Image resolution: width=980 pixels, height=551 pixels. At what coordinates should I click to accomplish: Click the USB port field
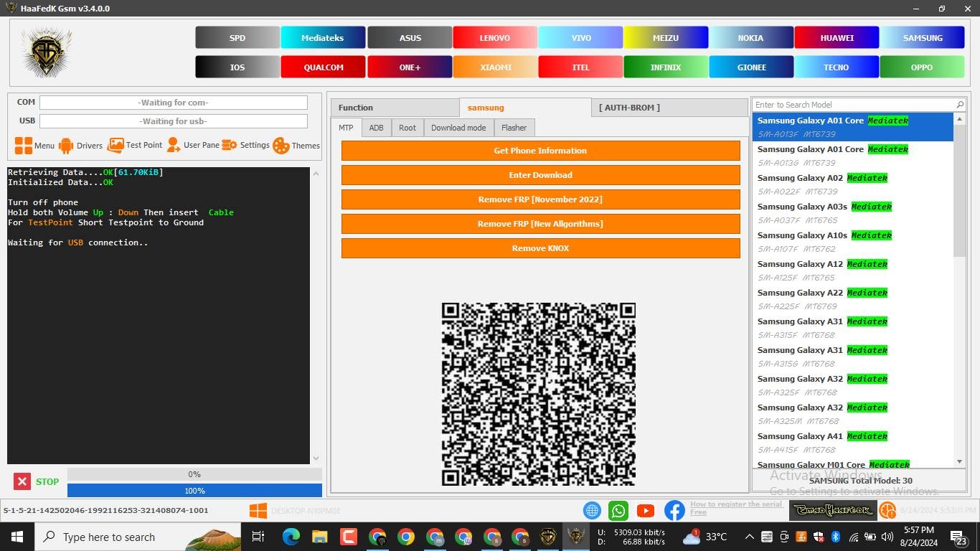[174, 121]
